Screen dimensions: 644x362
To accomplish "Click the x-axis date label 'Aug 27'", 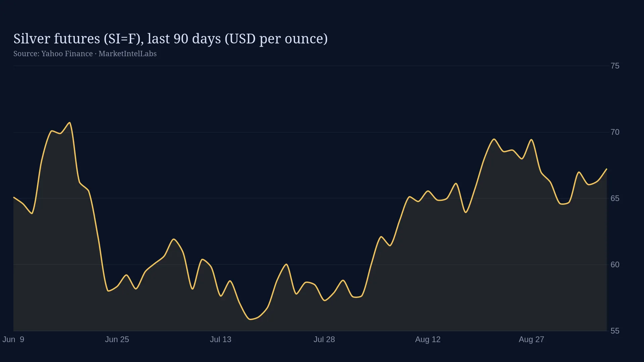I will [x=532, y=339].
